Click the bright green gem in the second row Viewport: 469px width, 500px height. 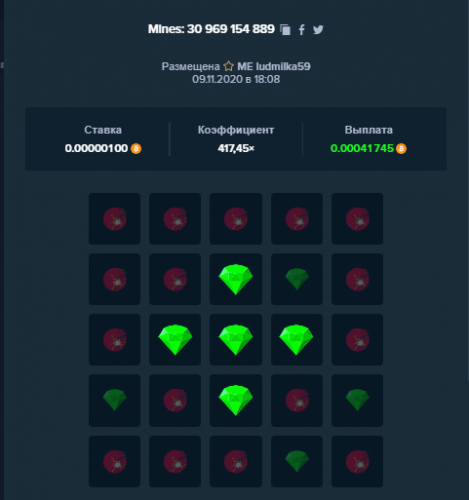[236, 279]
